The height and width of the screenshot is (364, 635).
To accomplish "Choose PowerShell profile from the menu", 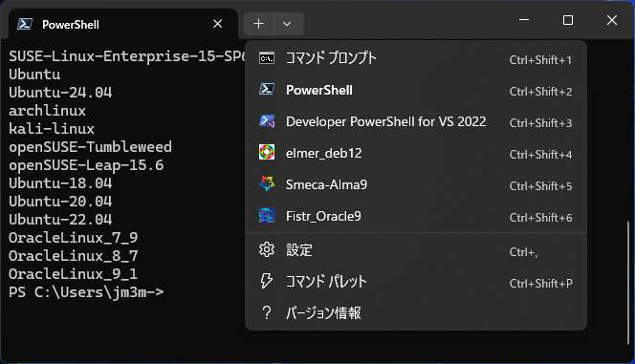I will 415,90.
